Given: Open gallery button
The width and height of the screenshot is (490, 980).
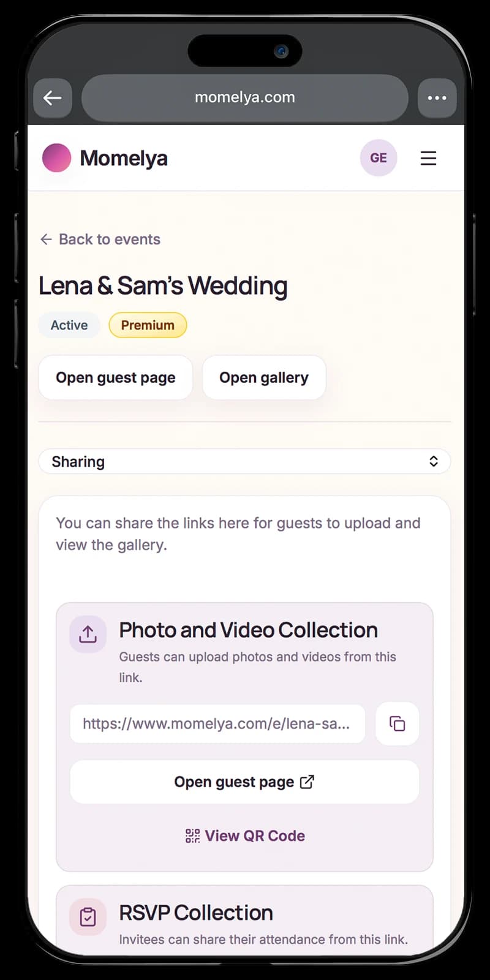Looking at the screenshot, I should (264, 378).
